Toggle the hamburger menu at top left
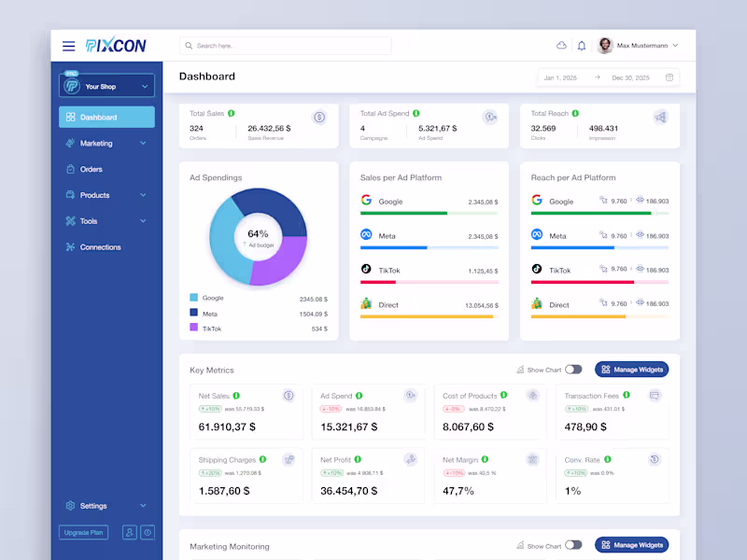The height and width of the screenshot is (560, 747). (68, 45)
